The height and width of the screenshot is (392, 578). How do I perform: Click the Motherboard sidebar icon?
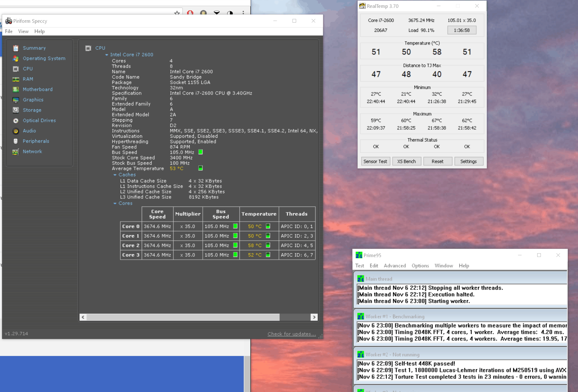(x=16, y=89)
